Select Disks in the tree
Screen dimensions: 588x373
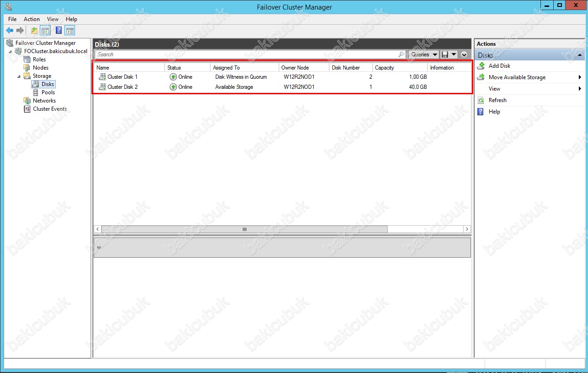48,84
